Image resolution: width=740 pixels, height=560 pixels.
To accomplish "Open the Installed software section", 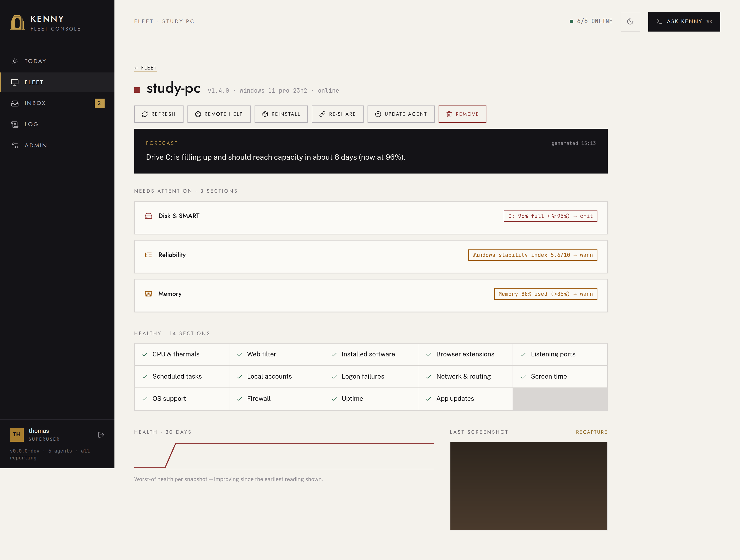I will [x=371, y=354].
